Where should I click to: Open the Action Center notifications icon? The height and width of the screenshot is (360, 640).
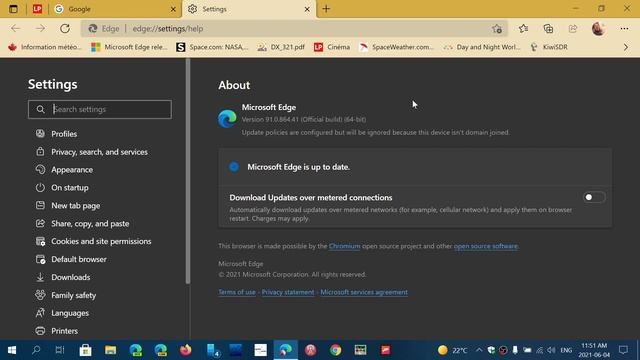(623, 350)
